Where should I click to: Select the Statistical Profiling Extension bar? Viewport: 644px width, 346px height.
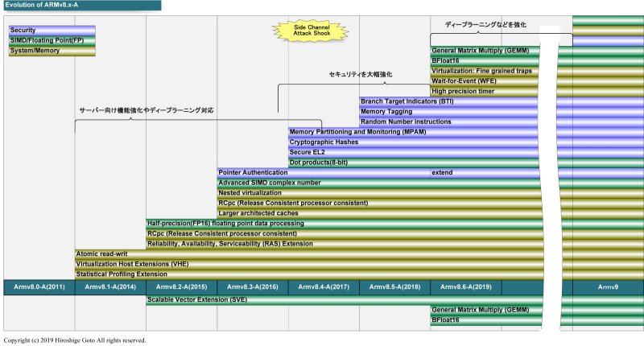coord(309,274)
